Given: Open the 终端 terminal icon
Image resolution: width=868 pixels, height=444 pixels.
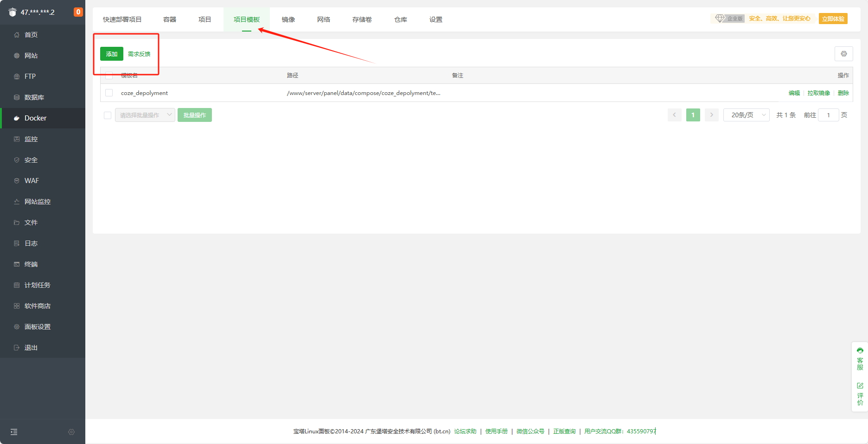Looking at the screenshot, I should pos(17,264).
